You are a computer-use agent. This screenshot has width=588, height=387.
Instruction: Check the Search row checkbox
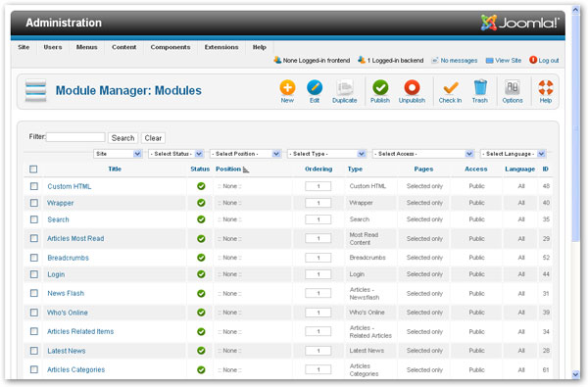[x=33, y=219]
